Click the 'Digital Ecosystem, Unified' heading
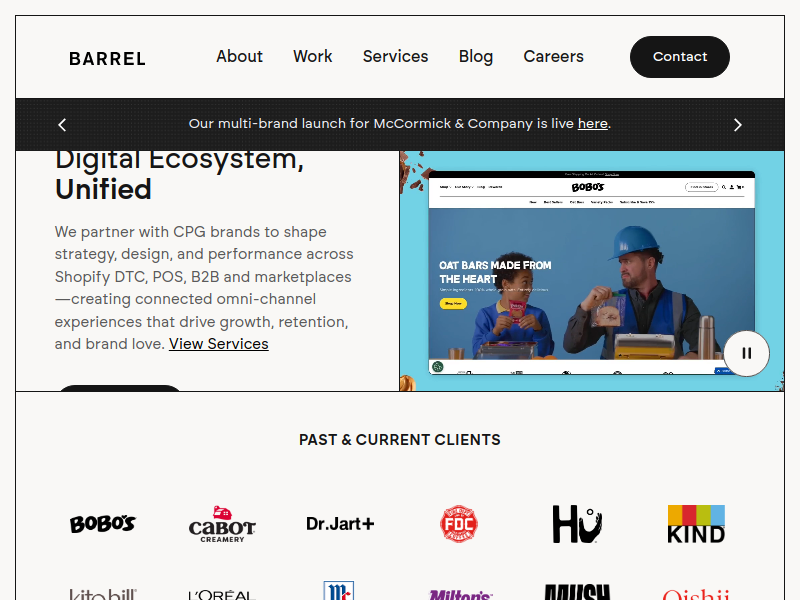Screen dimensions: 800x600 point(180,176)
